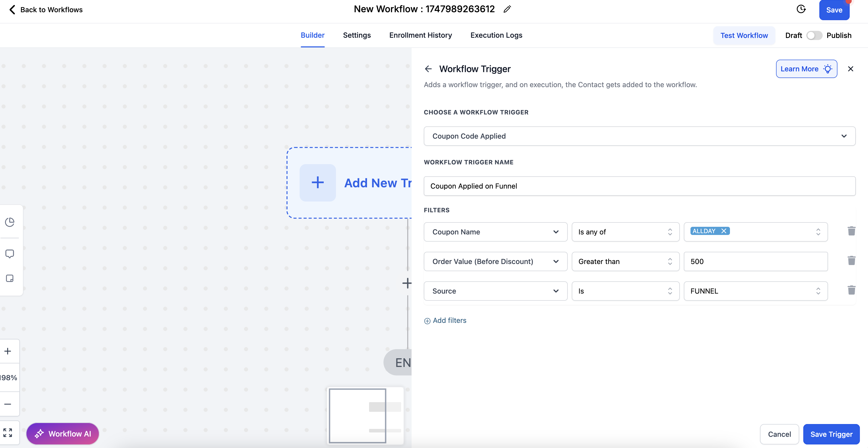Open the Order Value (Before Discount) field dropdown
868x448 pixels.
[x=495, y=261]
